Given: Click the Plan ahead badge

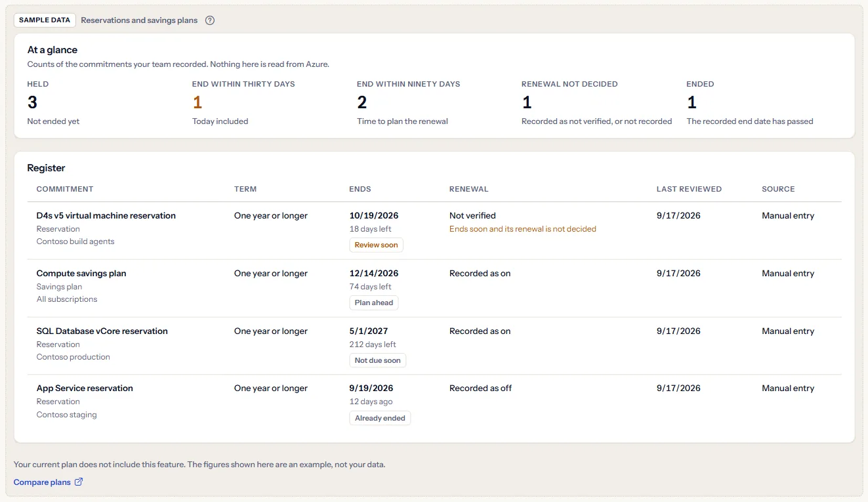Looking at the screenshot, I should [374, 303].
